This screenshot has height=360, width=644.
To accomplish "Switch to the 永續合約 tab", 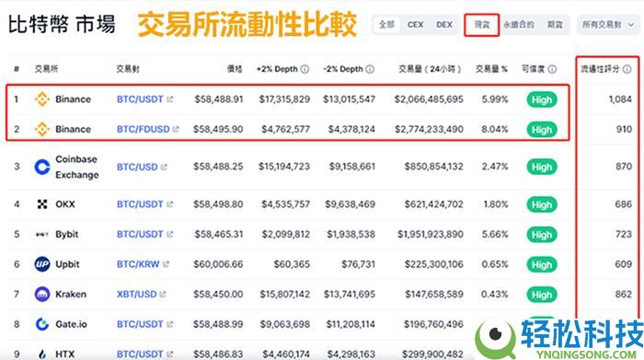I will pos(518,25).
